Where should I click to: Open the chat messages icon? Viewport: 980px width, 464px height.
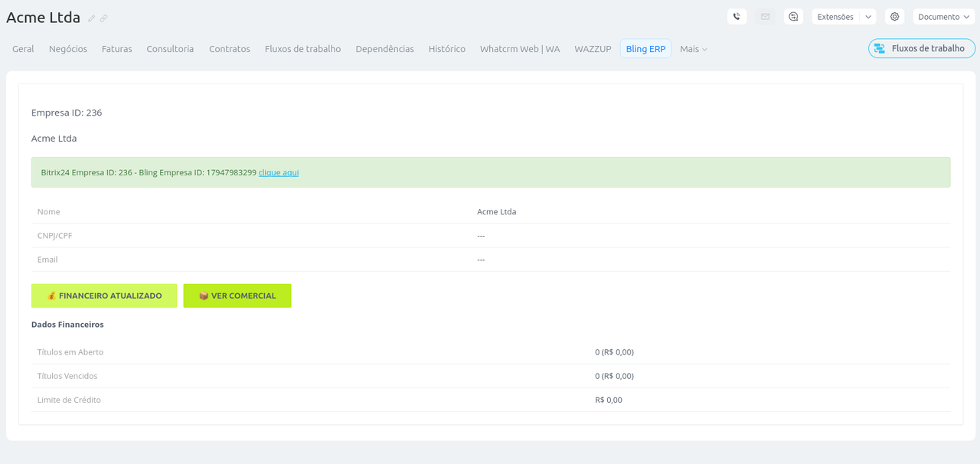793,17
